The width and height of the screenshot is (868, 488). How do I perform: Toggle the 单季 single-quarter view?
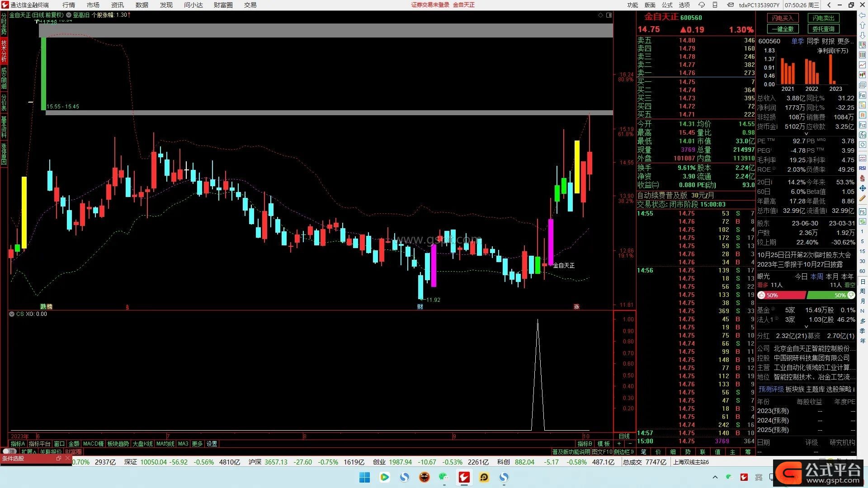click(x=797, y=41)
